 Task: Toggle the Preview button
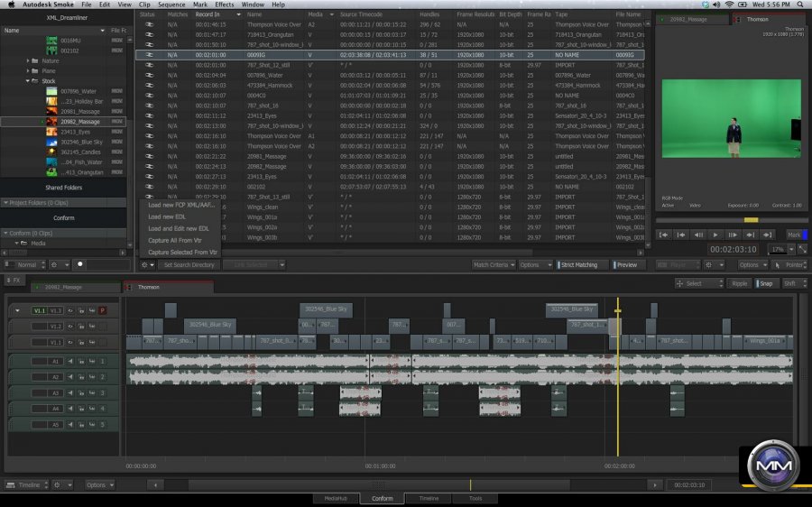coord(625,265)
